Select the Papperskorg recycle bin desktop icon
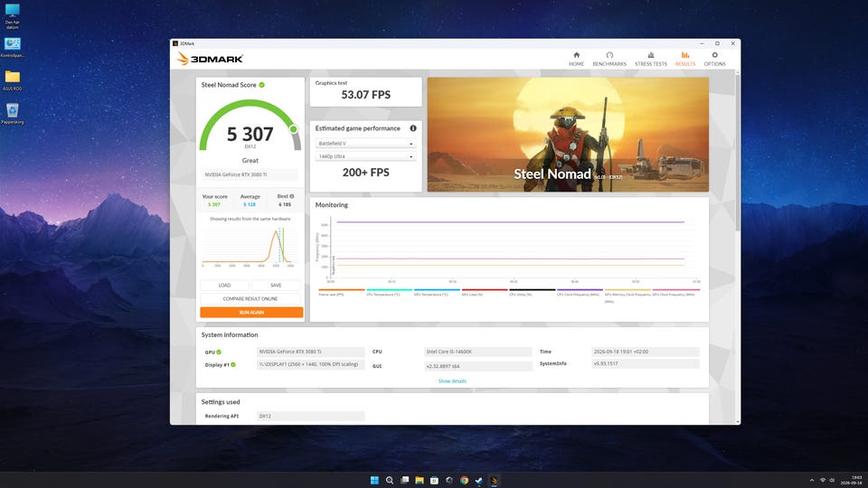This screenshot has width=868, height=488. 12,114
